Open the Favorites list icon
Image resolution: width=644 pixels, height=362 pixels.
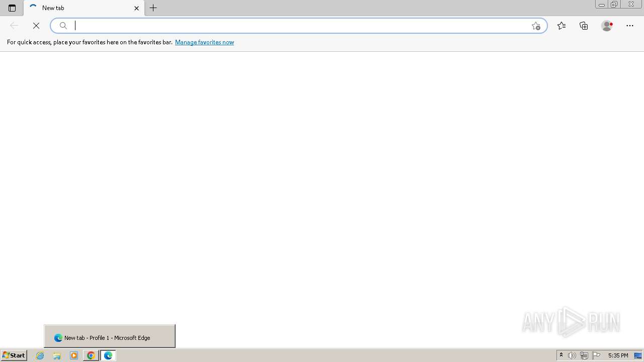coord(561,26)
